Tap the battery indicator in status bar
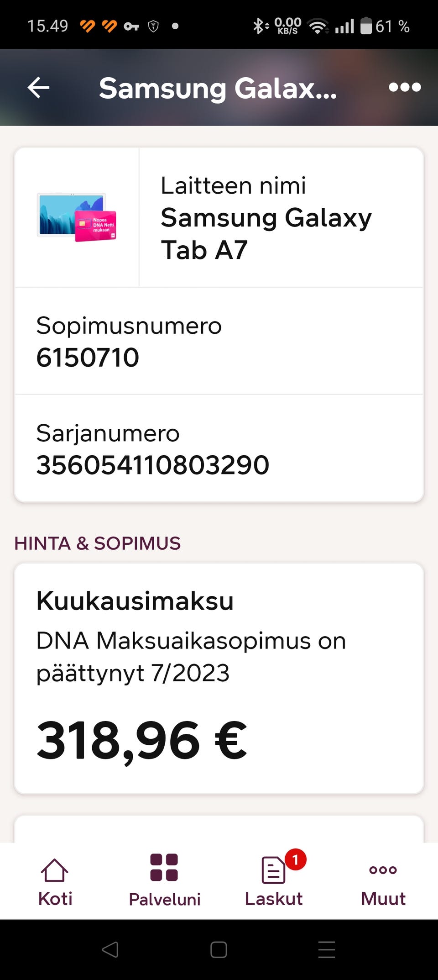This screenshot has height=980, width=438. pos(366,26)
